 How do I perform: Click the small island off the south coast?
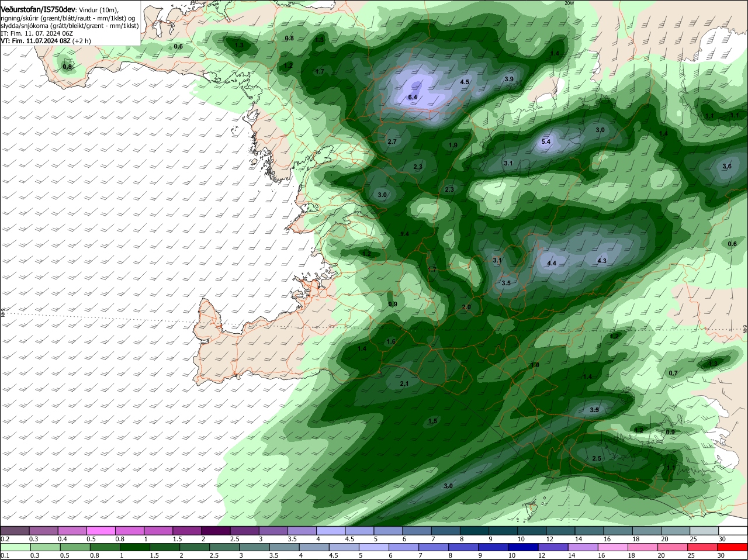pyautogui.click(x=532, y=510)
